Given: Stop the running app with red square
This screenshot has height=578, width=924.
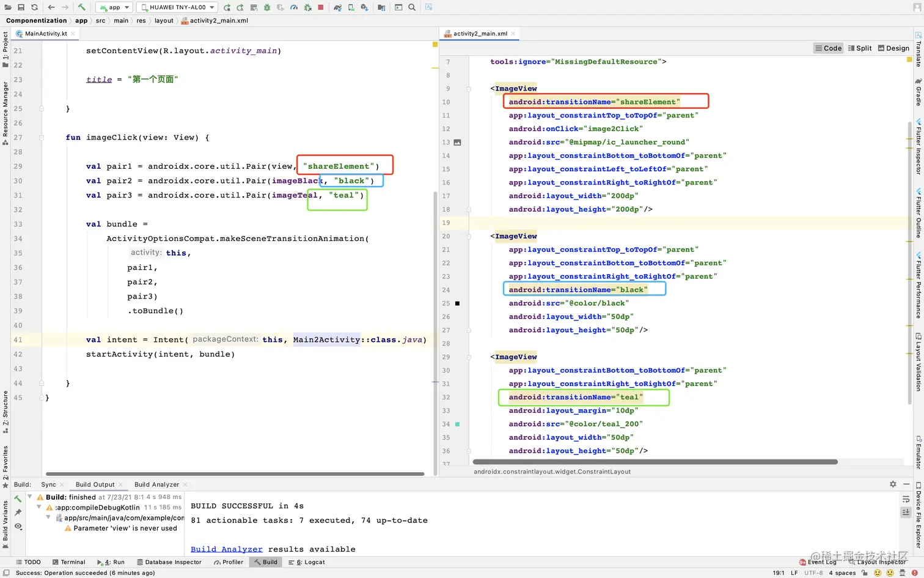Looking at the screenshot, I should [x=320, y=7].
